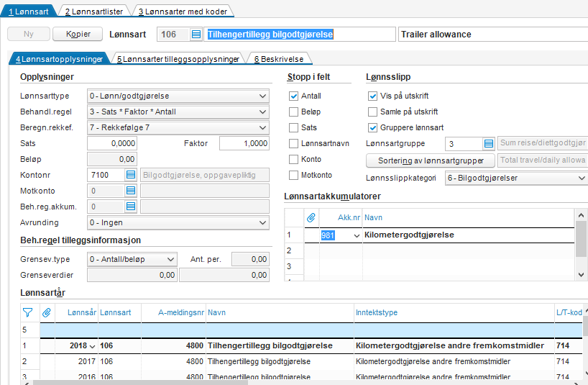Click Lønnsartgruppe number field
Screen dimensions: 588x385
[x=464, y=143]
